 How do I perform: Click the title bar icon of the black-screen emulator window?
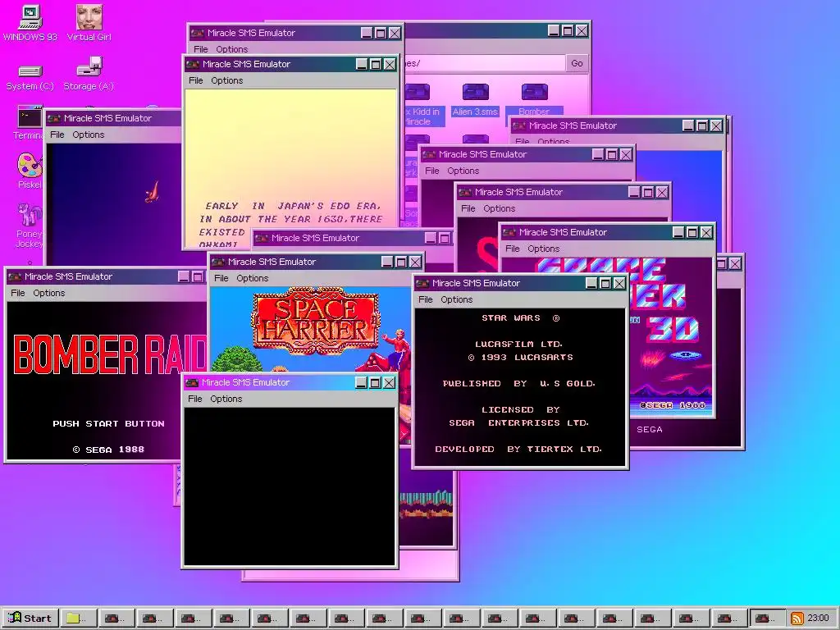coord(192,382)
